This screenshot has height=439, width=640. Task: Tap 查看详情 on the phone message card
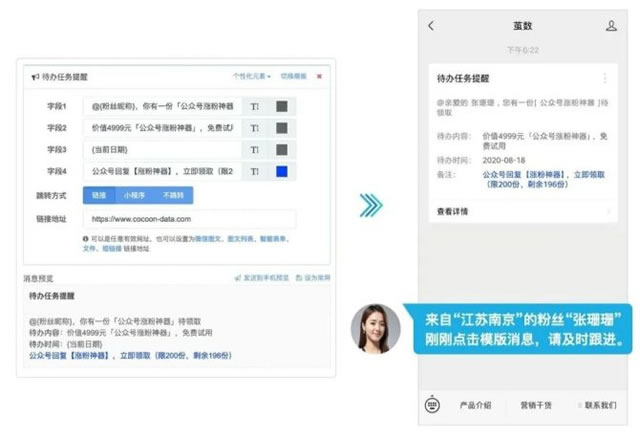coord(452,211)
